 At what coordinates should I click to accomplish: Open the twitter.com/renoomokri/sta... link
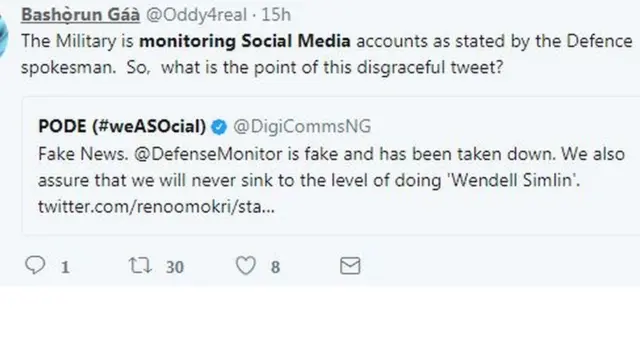click(156, 207)
